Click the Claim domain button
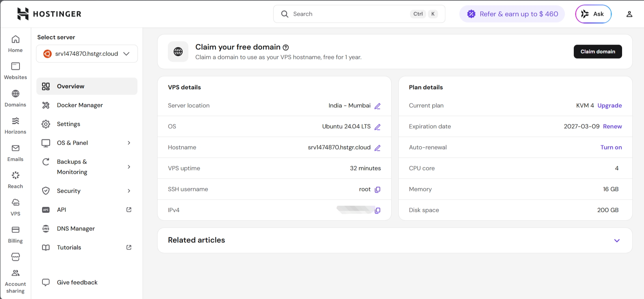Image resolution: width=644 pixels, height=299 pixels. point(598,51)
